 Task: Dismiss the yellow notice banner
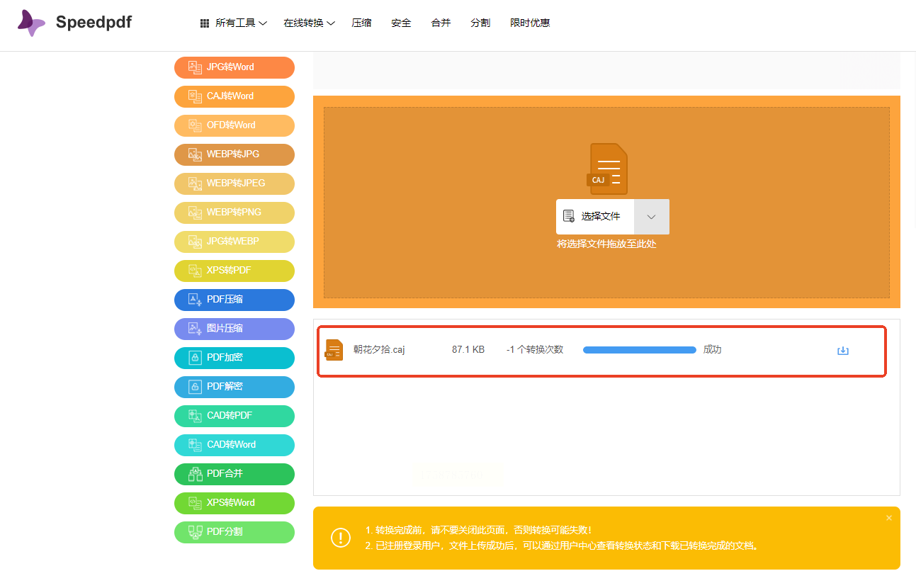[x=888, y=518]
